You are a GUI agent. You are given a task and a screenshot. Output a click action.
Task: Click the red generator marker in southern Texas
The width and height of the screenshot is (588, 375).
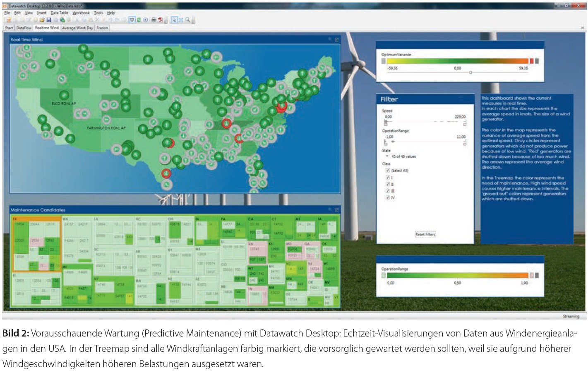(166, 173)
